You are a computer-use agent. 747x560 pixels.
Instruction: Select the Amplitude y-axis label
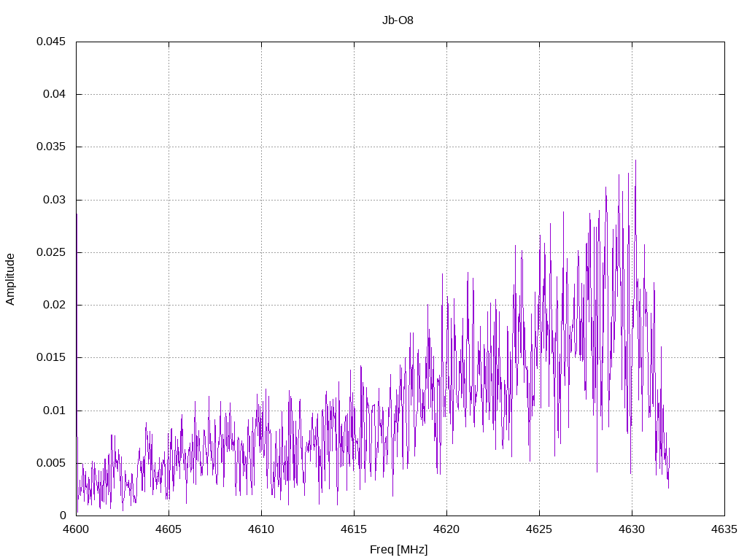(10, 279)
